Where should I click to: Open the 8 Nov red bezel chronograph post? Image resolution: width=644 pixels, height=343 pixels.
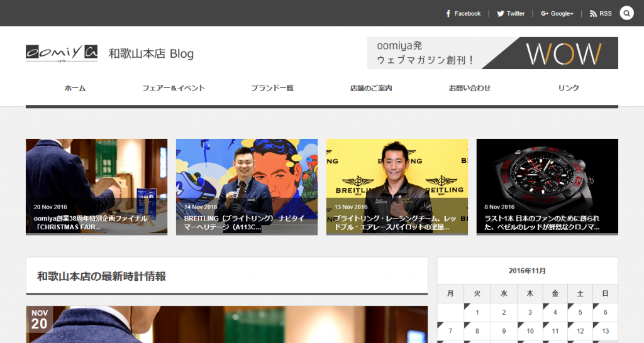[547, 187]
